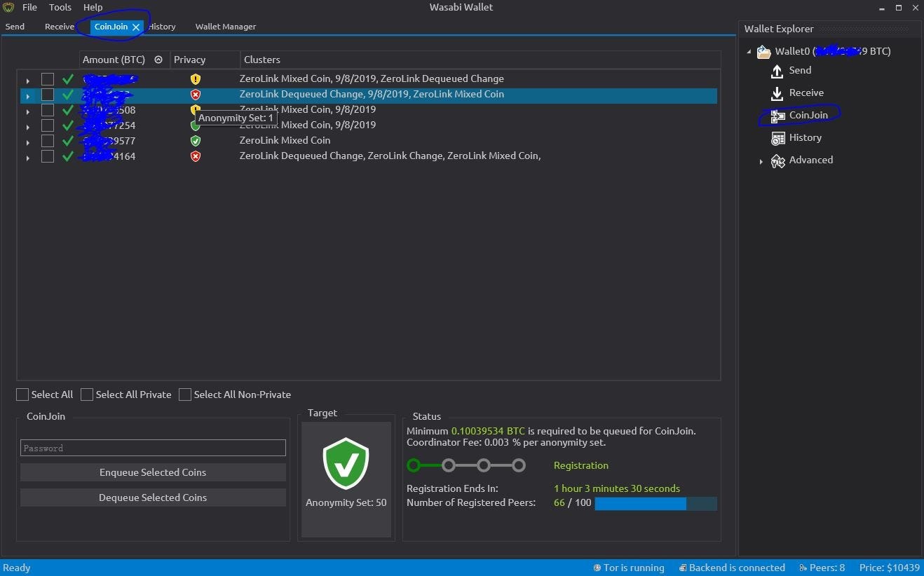Click the Clusters column header
The width and height of the screenshot is (924, 576).
point(480,60)
